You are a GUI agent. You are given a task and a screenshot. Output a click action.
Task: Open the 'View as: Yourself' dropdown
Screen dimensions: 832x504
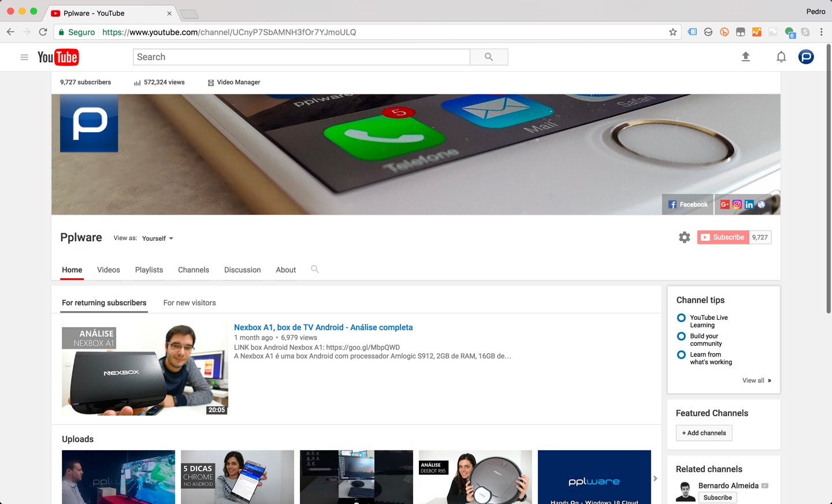[156, 238]
